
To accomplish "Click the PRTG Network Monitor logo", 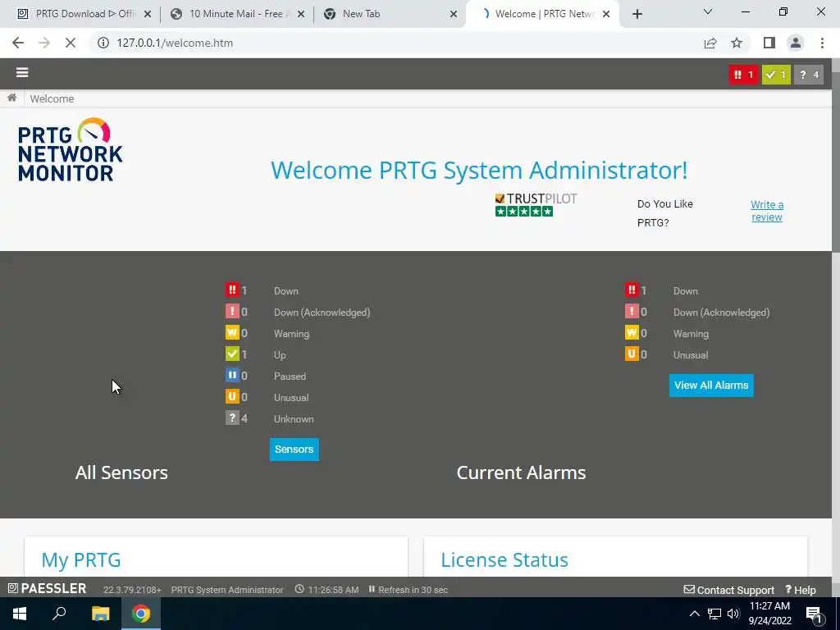I will [71, 149].
